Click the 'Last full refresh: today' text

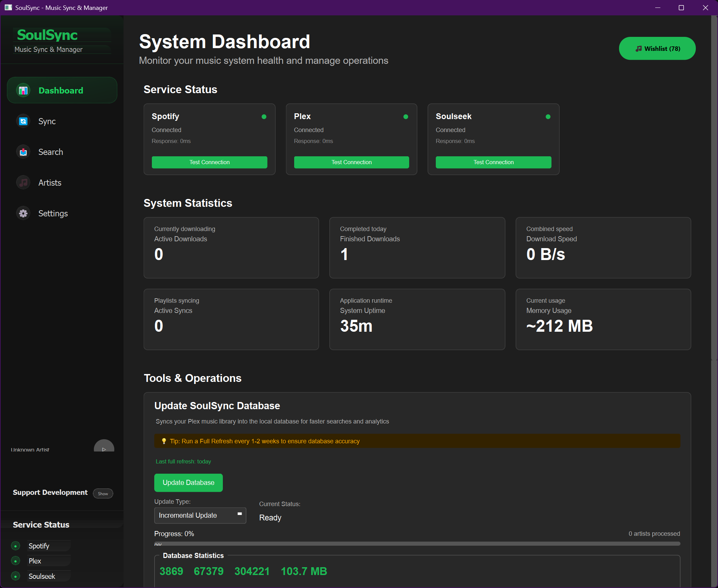[183, 461]
